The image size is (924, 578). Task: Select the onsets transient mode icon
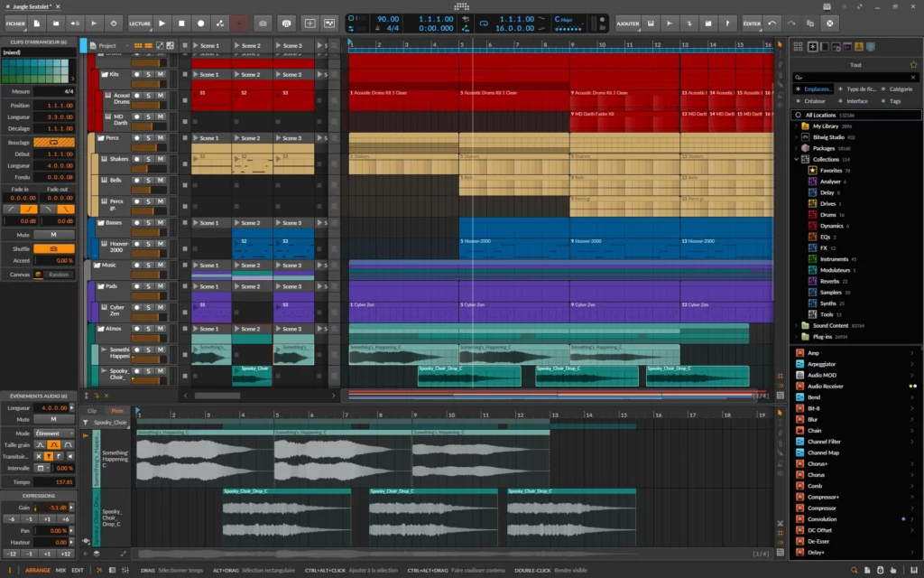[x=49, y=456]
